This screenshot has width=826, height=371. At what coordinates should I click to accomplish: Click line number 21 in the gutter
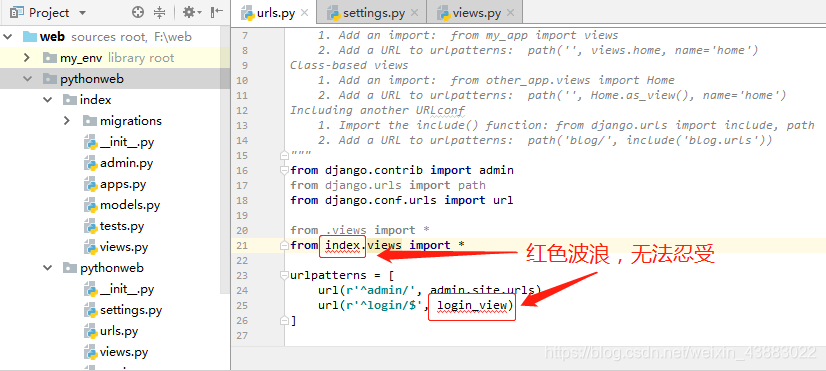pos(242,245)
